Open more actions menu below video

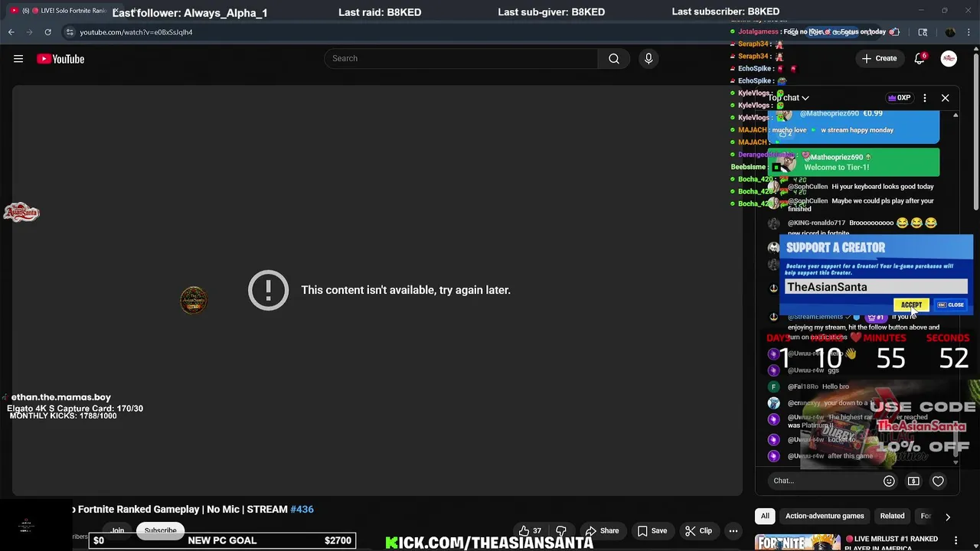pyautogui.click(x=733, y=530)
